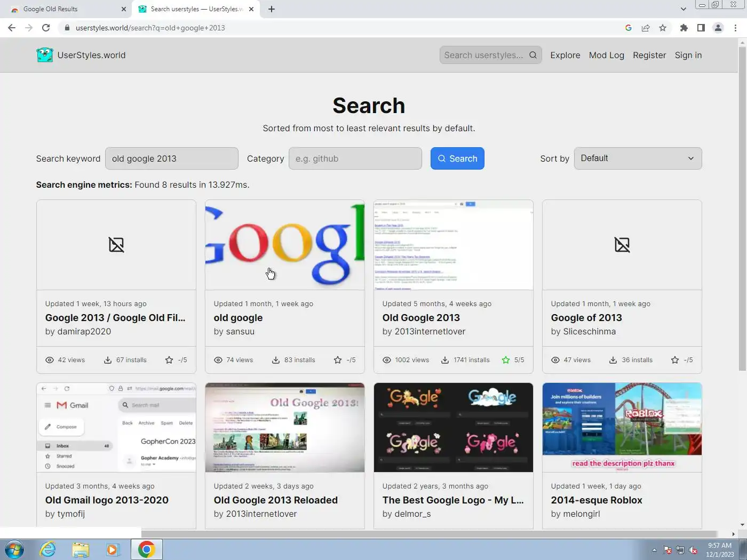Click Sign in in the header
Viewport: 747px width, 560px height.
pyautogui.click(x=688, y=55)
